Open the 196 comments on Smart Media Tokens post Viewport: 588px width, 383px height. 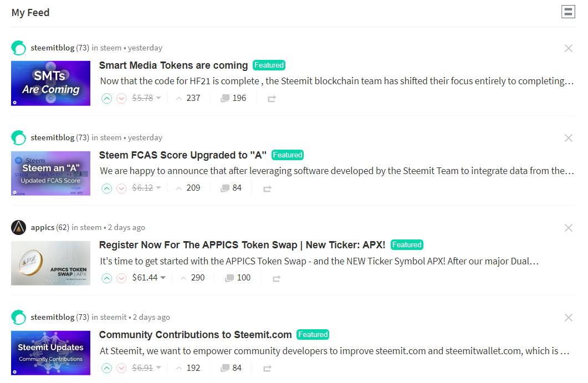(233, 98)
